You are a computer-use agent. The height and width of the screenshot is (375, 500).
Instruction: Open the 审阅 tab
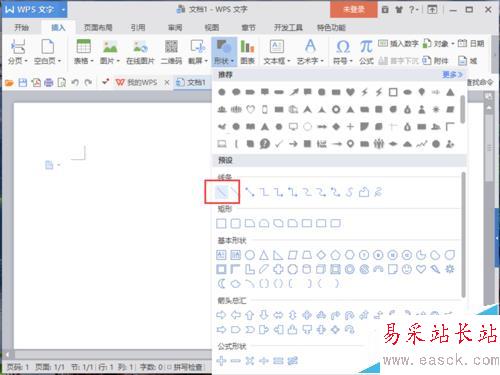(x=175, y=28)
